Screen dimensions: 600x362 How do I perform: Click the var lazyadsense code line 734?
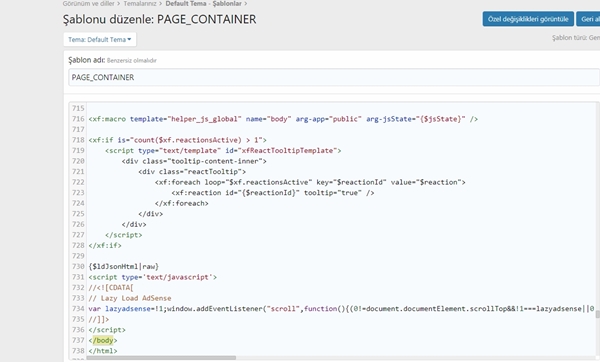click(341, 308)
